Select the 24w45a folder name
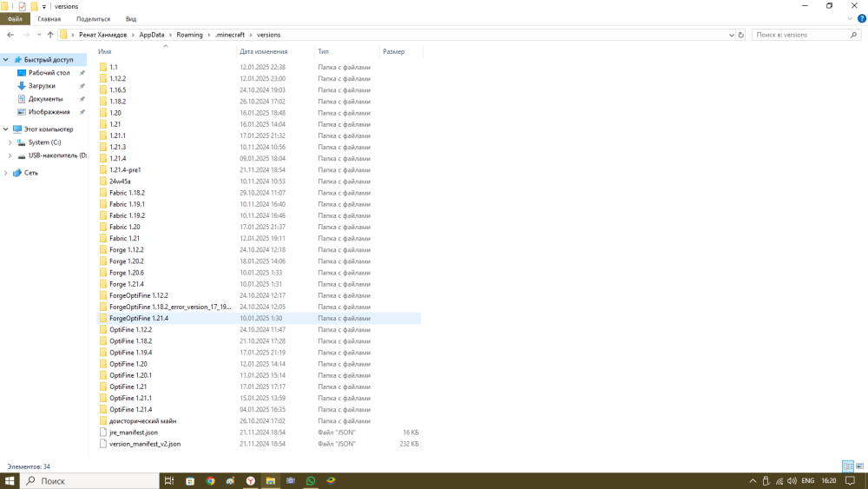The width and height of the screenshot is (868, 489). point(120,182)
